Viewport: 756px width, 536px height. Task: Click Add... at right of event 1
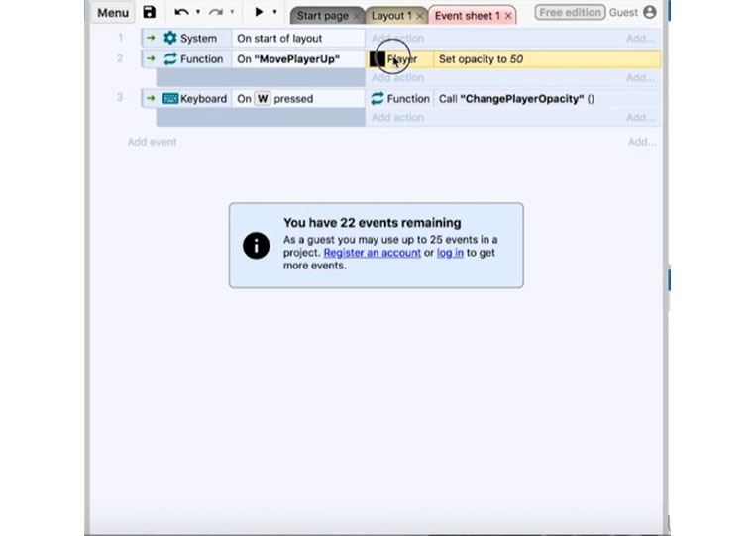point(641,38)
